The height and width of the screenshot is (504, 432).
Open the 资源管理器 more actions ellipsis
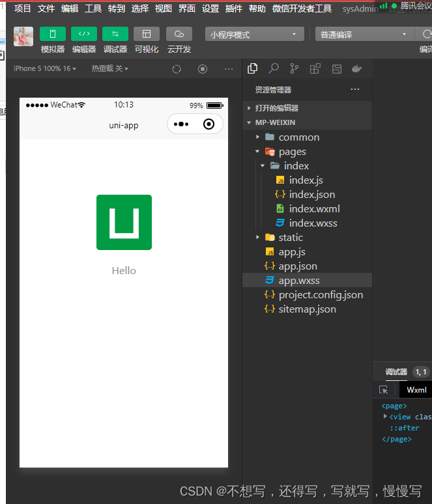pos(355,89)
